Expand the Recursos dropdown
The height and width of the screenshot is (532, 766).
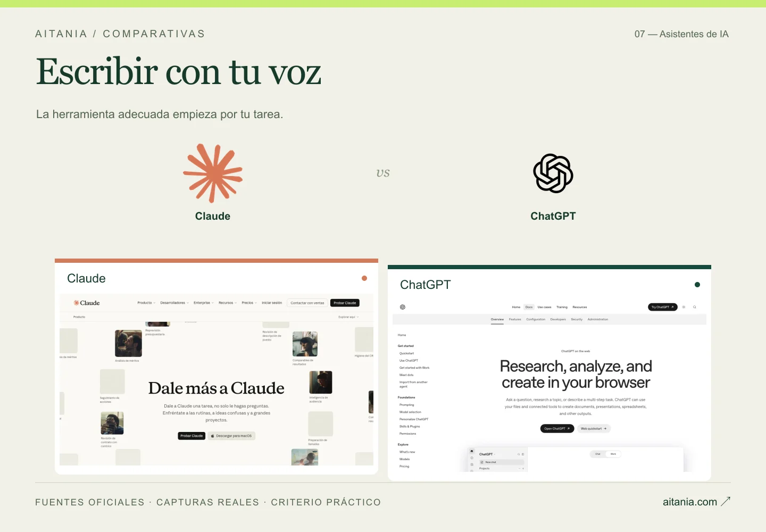[228, 303]
